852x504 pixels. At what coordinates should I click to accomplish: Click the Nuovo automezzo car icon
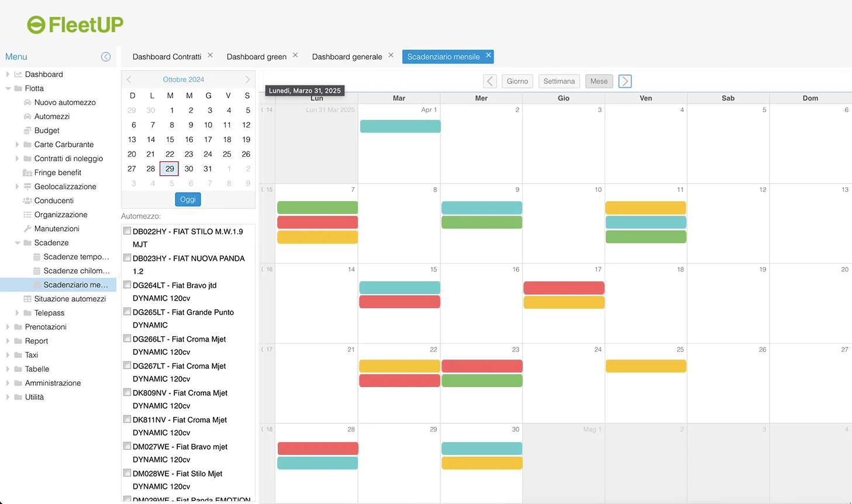pyautogui.click(x=27, y=102)
